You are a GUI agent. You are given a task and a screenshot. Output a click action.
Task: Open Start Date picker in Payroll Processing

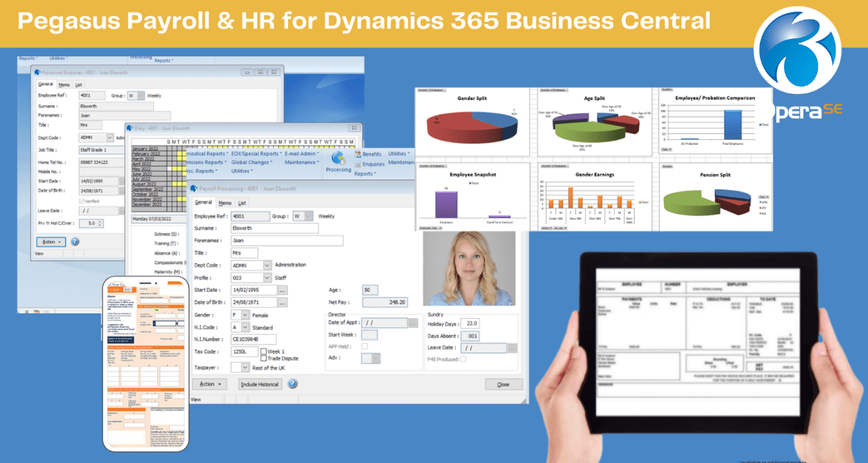[x=283, y=290]
